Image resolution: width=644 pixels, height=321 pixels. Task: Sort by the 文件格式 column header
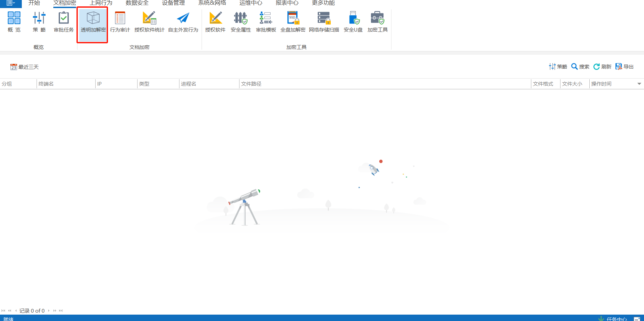coord(546,84)
